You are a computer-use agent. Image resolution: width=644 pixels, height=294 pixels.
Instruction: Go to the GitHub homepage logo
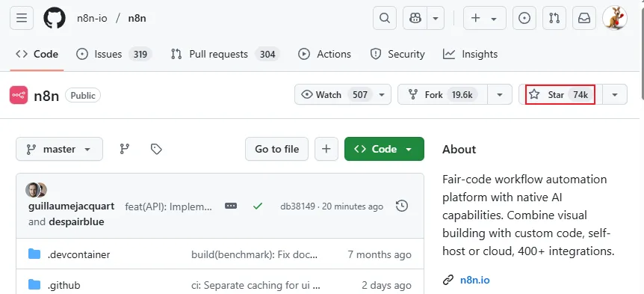pos(55,18)
